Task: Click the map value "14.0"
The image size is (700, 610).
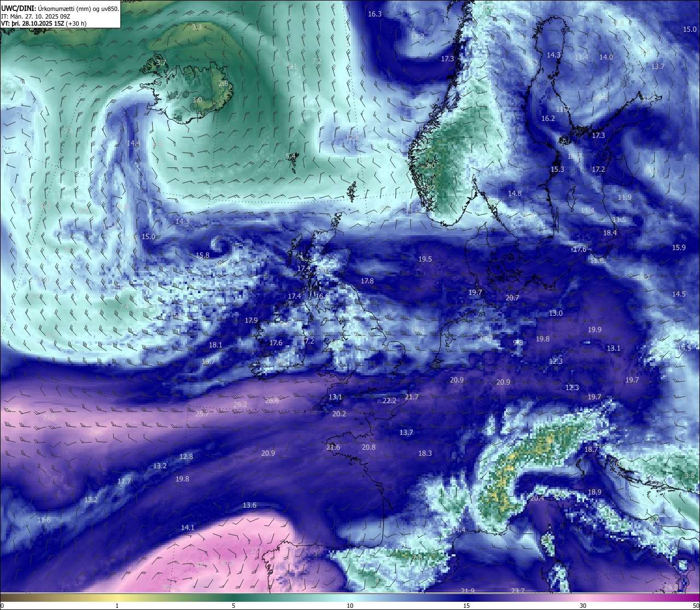Action: tap(606, 57)
